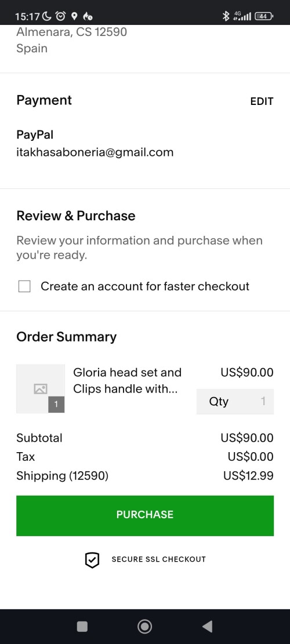This screenshot has width=290, height=644.
Task: Tap the alarm clock status icon
Action: point(60,16)
